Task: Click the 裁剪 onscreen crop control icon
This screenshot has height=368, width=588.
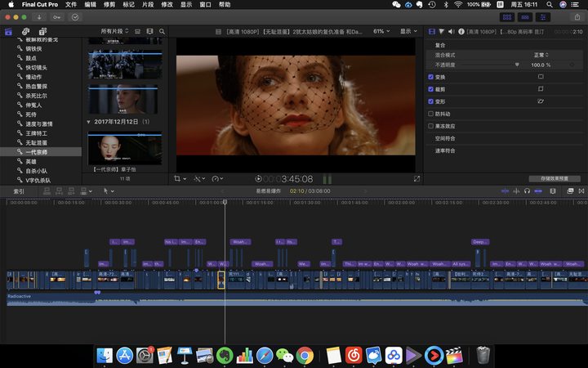Action: point(541,89)
